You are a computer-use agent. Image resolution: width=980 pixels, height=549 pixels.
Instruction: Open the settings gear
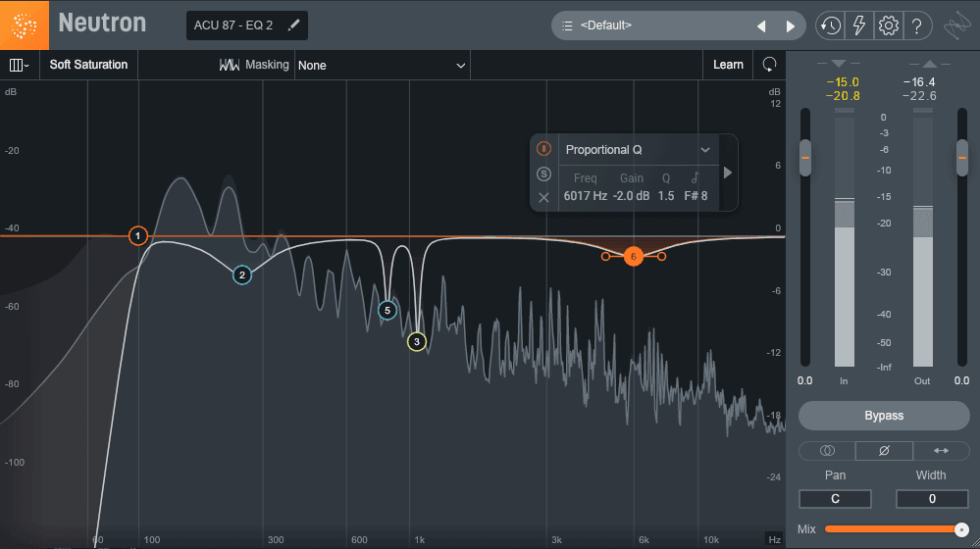coord(888,25)
